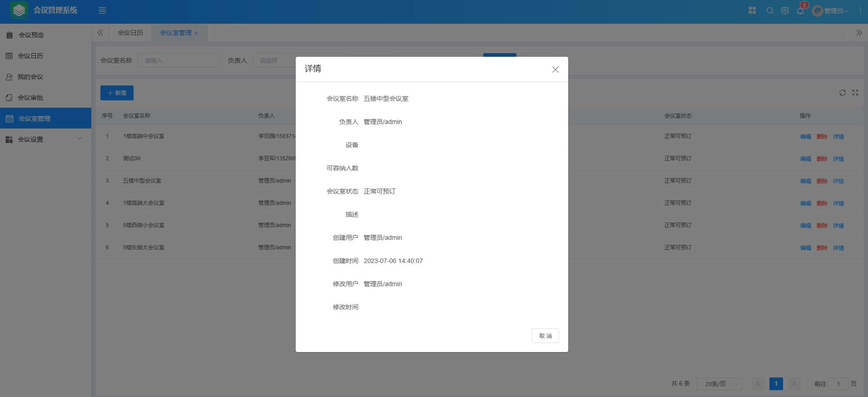Open the search icon in header

[770, 11]
